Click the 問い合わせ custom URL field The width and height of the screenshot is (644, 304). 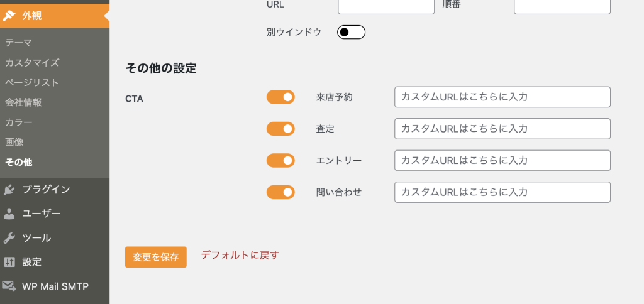[502, 192]
